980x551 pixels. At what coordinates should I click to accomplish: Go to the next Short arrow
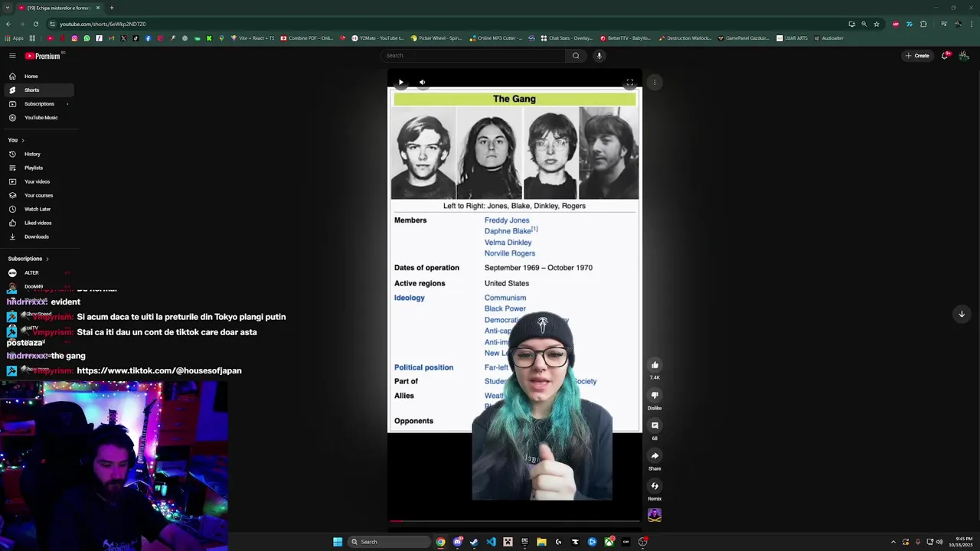[x=962, y=314]
